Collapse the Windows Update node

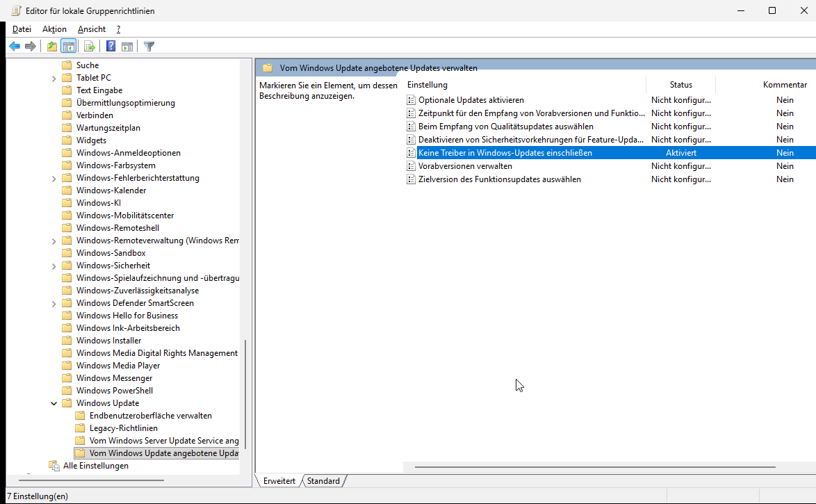tap(54, 403)
